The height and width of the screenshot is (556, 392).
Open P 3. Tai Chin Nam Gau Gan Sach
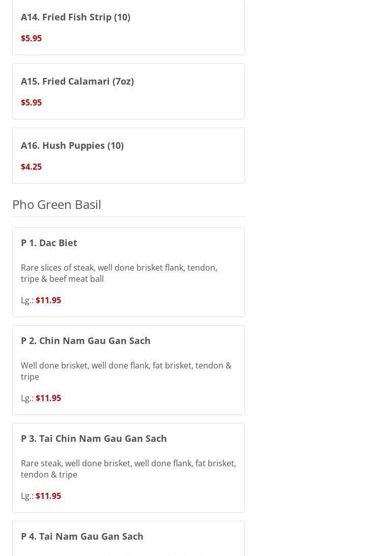point(94,438)
